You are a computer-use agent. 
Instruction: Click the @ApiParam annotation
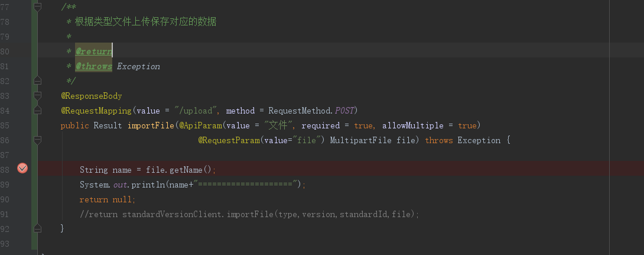click(x=200, y=125)
